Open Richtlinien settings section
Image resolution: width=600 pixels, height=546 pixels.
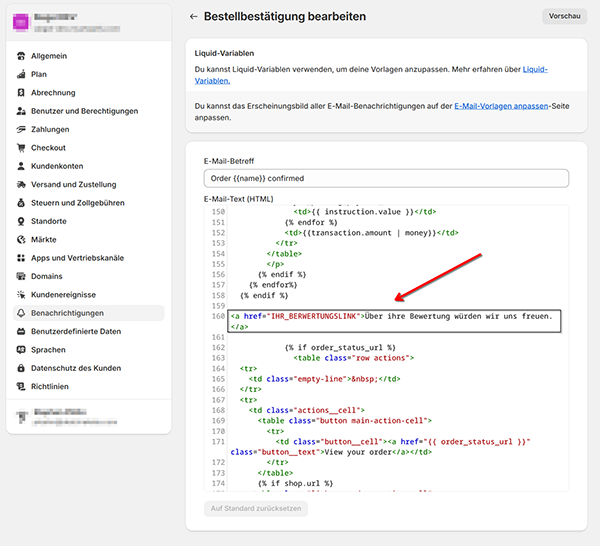(50, 386)
